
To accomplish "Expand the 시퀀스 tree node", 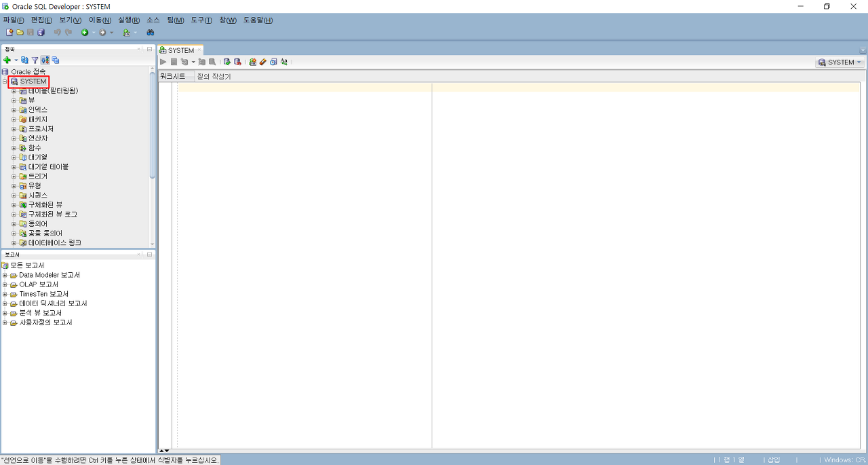I will coord(14,196).
